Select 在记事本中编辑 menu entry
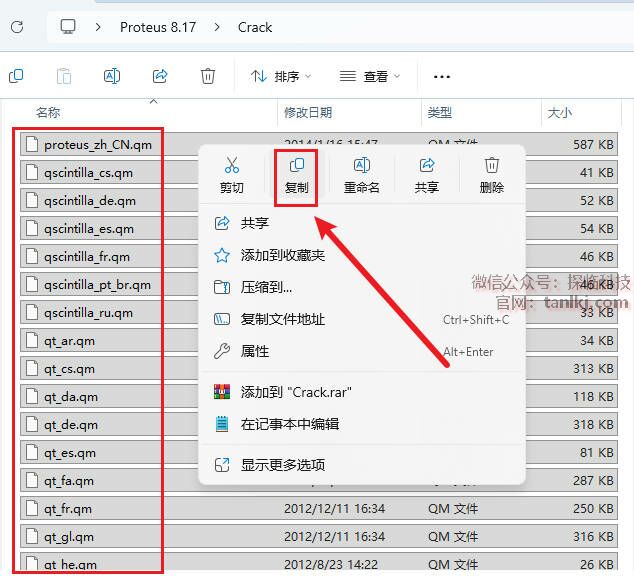Screen dimensions: 634x576 point(362,424)
